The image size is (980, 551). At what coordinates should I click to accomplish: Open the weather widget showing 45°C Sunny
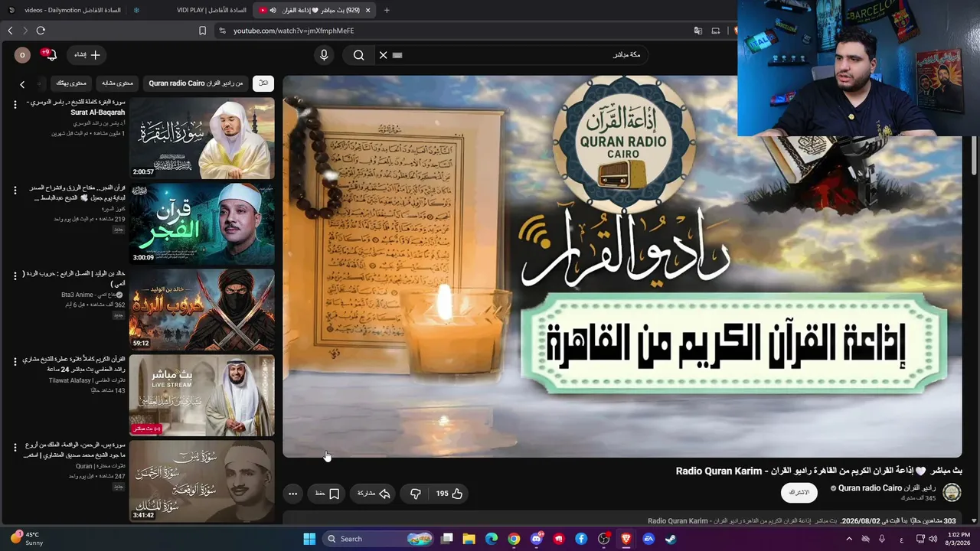pos(28,539)
